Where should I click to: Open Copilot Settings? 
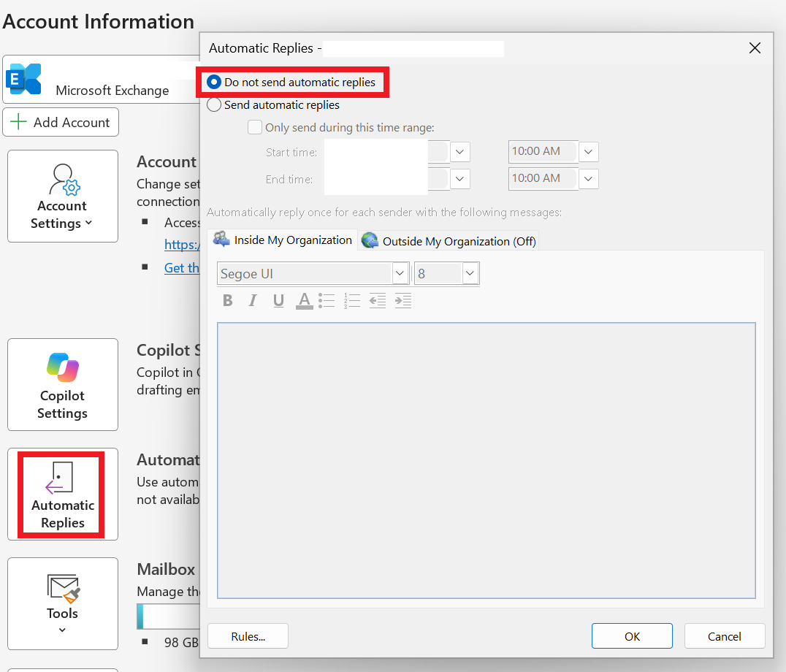pyautogui.click(x=63, y=384)
